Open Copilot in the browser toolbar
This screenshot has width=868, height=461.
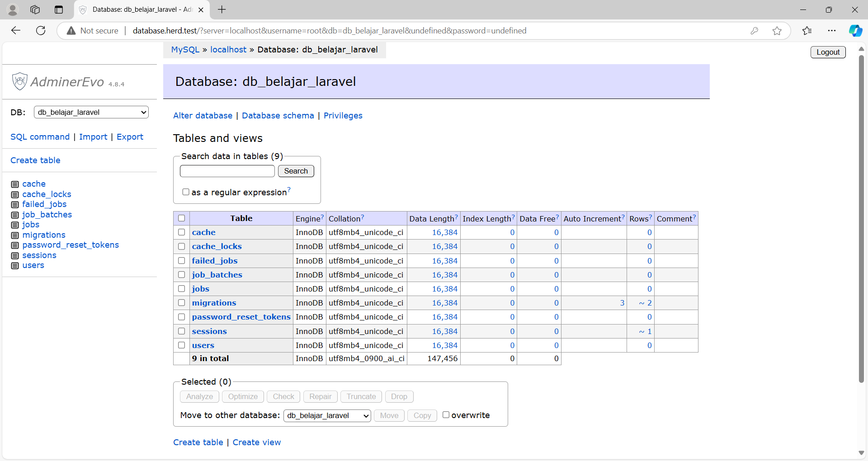(x=856, y=30)
